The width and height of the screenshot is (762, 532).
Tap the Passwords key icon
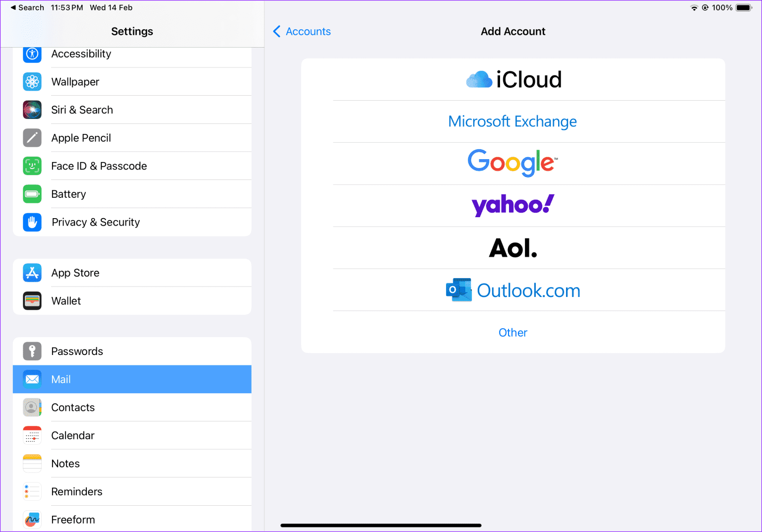tap(32, 351)
